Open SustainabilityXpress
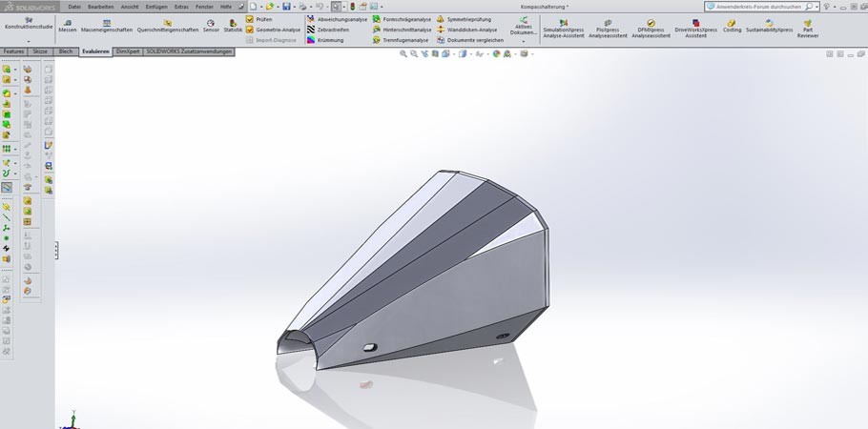Image resolution: width=868 pixels, height=429 pixels. click(770, 26)
